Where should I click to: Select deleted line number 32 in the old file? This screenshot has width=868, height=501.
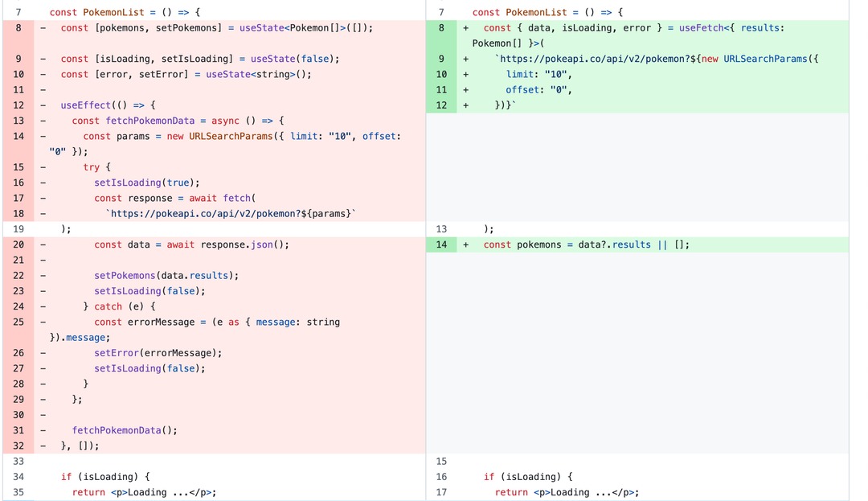point(18,446)
